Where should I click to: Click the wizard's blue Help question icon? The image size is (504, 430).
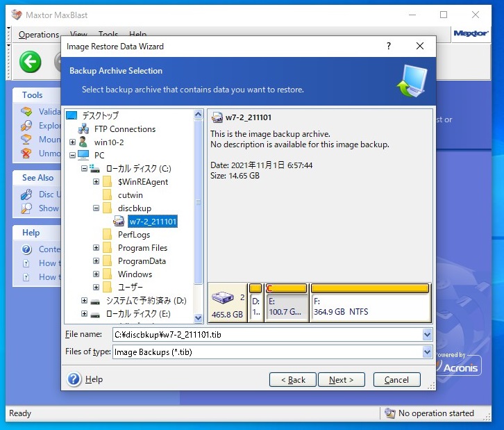tap(74, 379)
